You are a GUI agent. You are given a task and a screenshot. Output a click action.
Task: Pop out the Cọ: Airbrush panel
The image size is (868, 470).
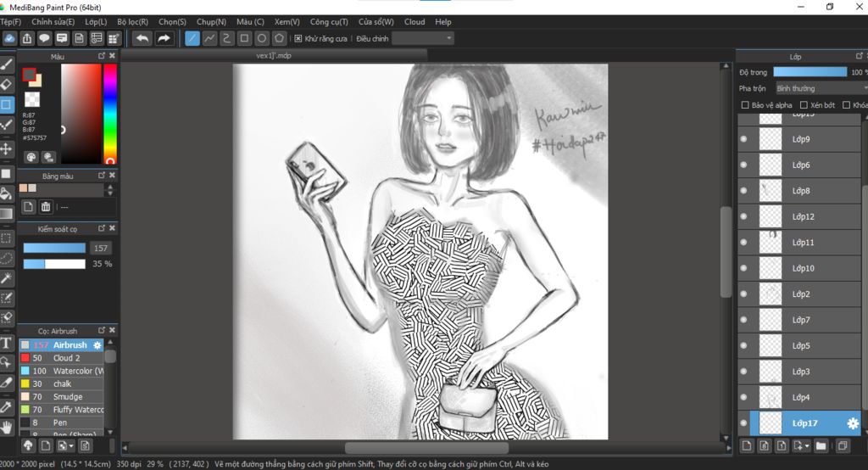[102, 330]
